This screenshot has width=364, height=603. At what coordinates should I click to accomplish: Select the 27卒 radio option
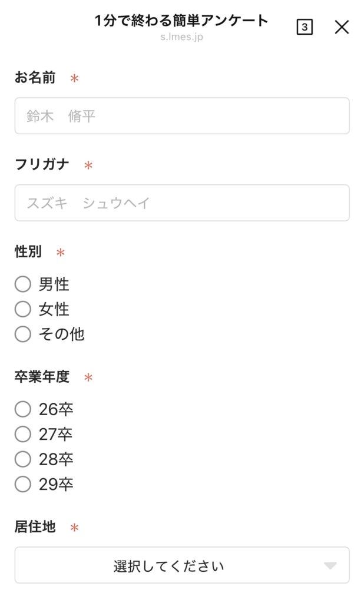click(23, 435)
